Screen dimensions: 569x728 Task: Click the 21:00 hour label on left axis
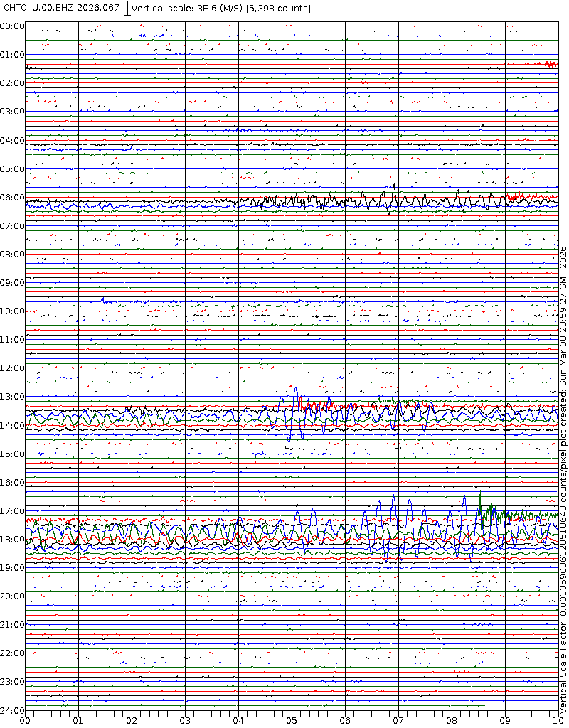[13, 625]
